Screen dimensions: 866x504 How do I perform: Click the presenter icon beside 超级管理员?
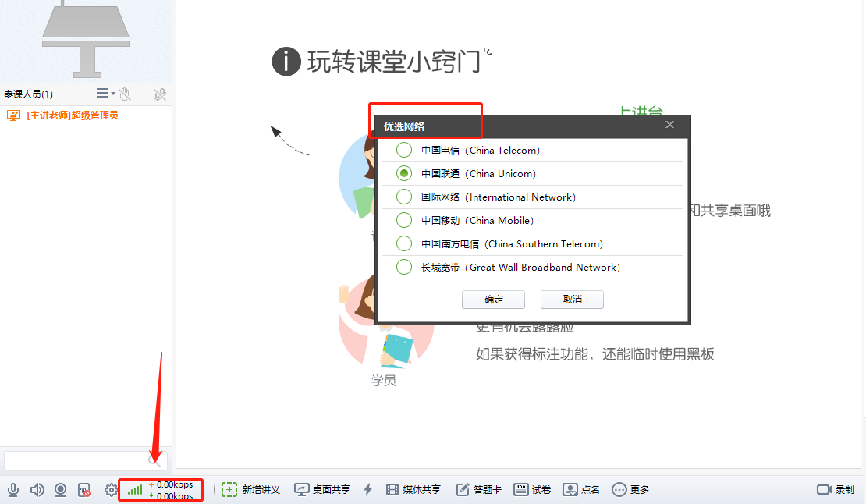pos(13,115)
